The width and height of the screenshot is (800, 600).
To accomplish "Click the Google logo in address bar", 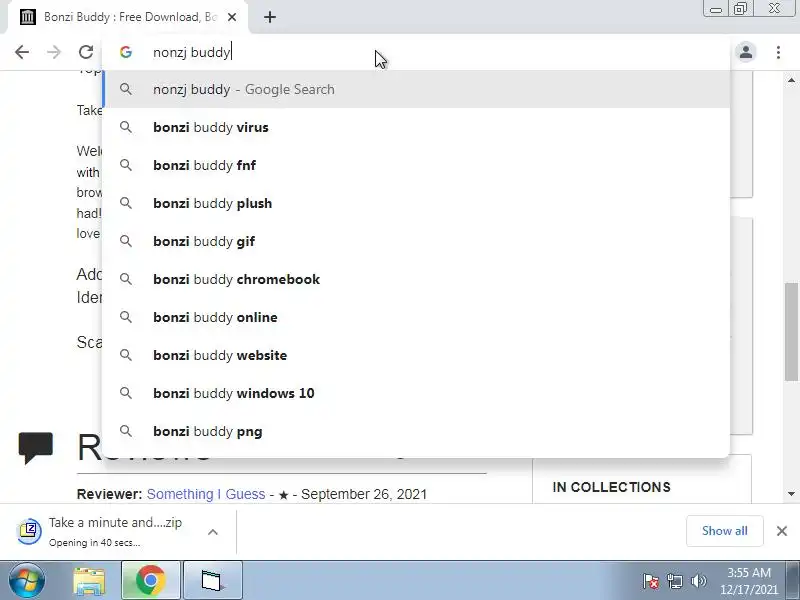I will coord(126,52).
